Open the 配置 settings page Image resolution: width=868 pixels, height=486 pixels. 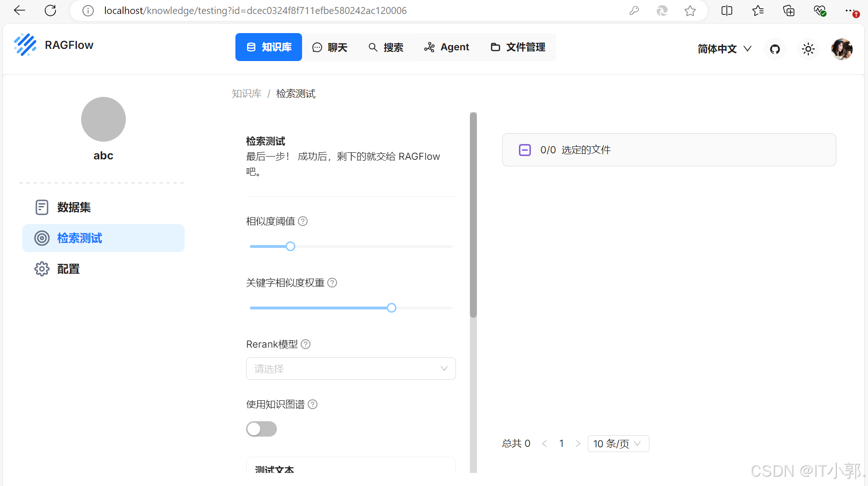(x=68, y=269)
